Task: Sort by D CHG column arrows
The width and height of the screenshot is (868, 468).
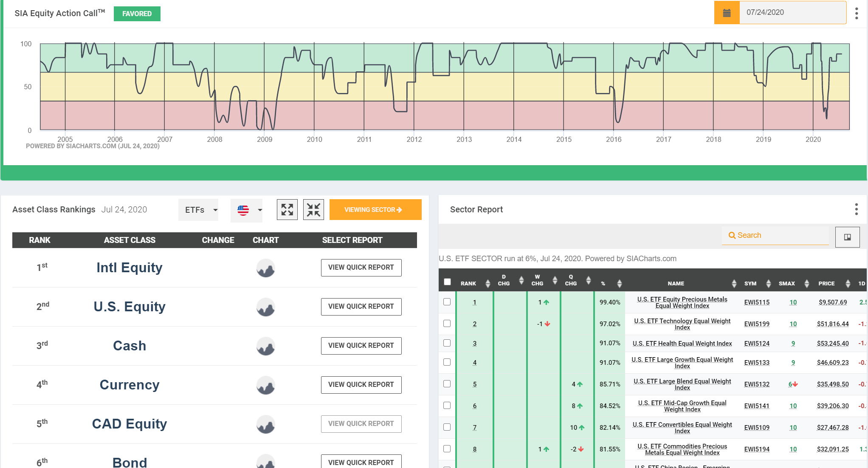Action: 521,280
